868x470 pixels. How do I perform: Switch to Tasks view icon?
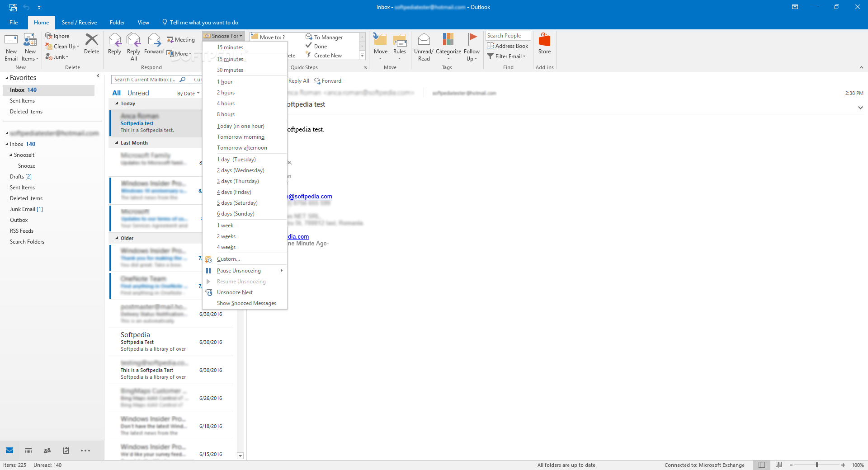66,451
